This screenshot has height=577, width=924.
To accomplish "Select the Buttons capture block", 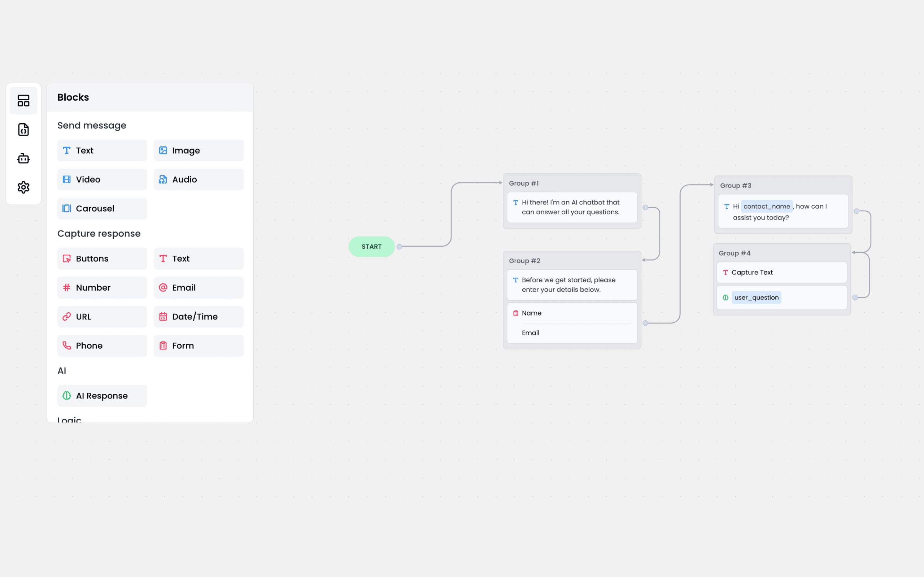I will pos(102,259).
